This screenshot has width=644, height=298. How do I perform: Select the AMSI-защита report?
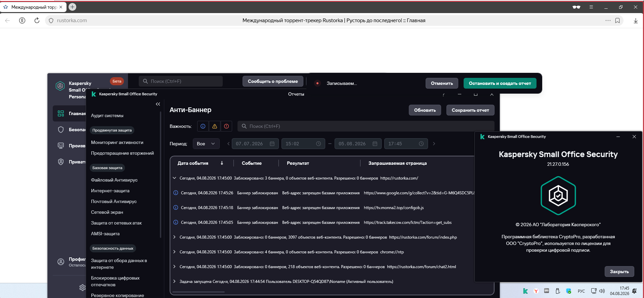click(x=105, y=234)
